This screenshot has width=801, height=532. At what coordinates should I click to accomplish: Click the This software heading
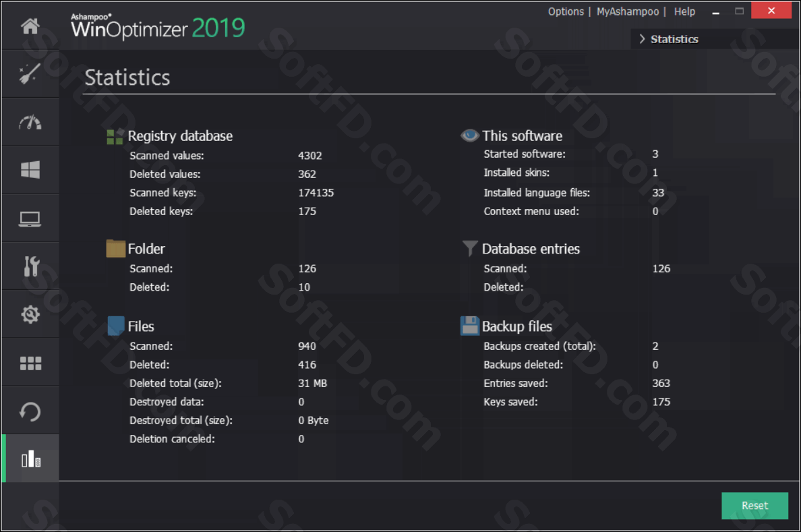click(522, 136)
